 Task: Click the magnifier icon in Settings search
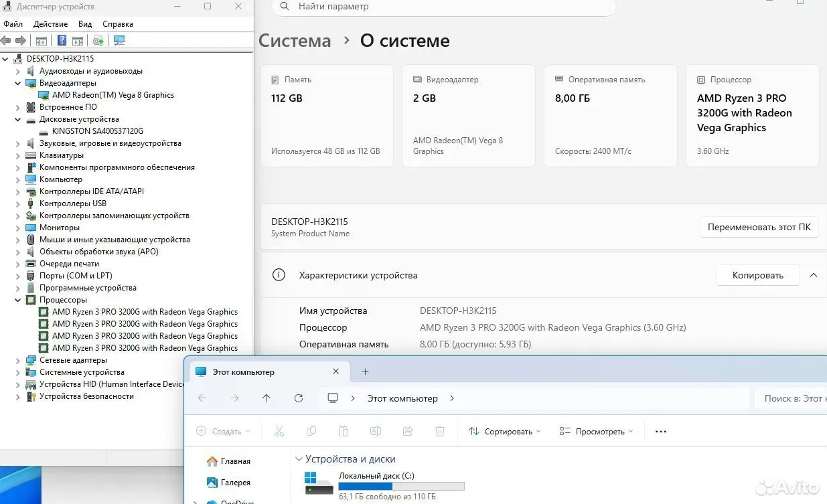[x=285, y=6]
